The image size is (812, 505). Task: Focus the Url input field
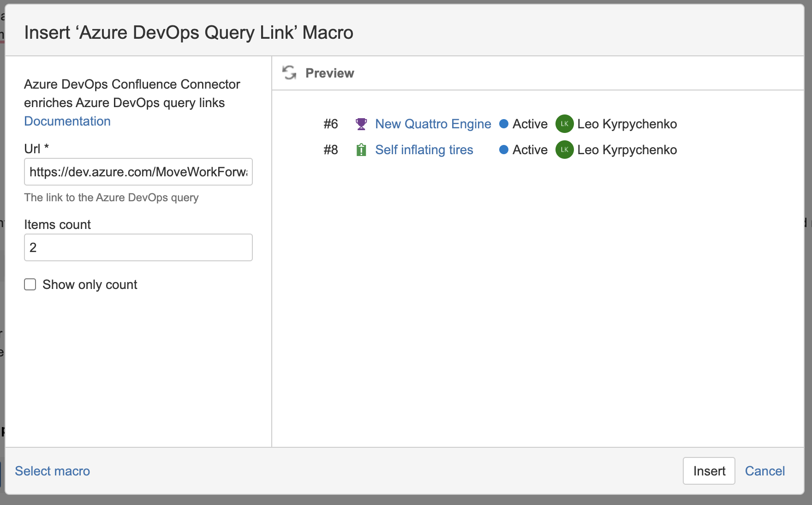138,172
